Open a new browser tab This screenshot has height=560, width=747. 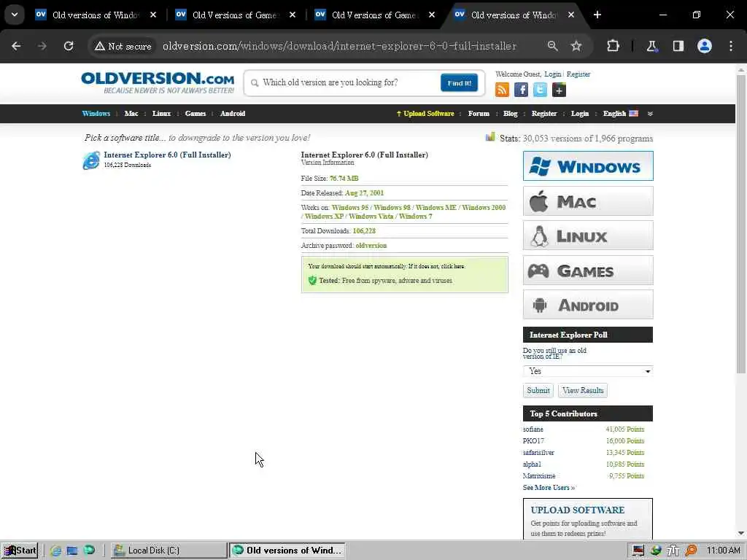[597, 15]
